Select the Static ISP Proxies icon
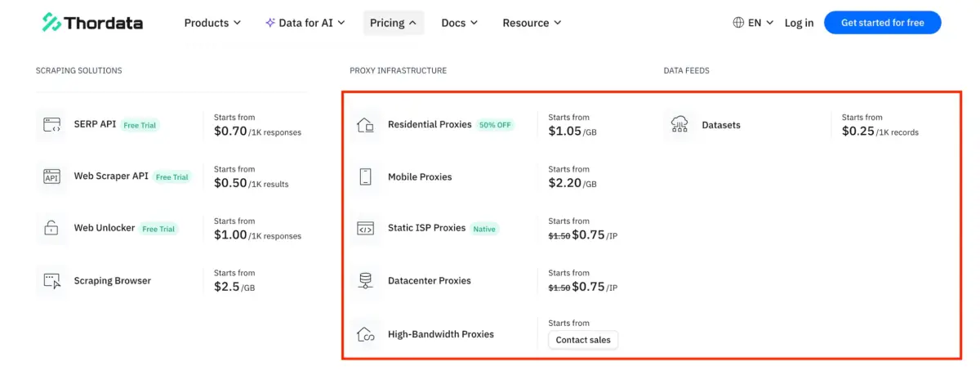 (365, 229)
